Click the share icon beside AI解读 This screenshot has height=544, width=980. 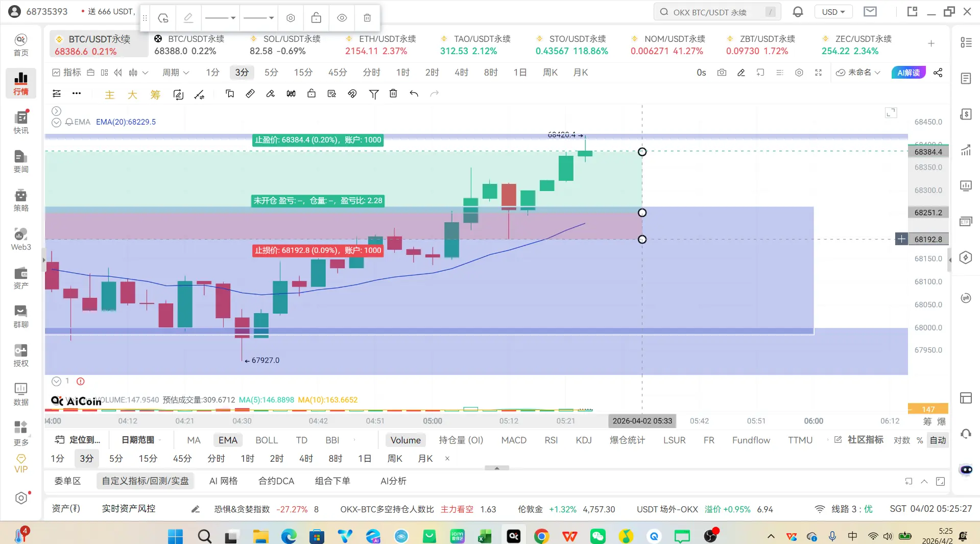[938, 73]
